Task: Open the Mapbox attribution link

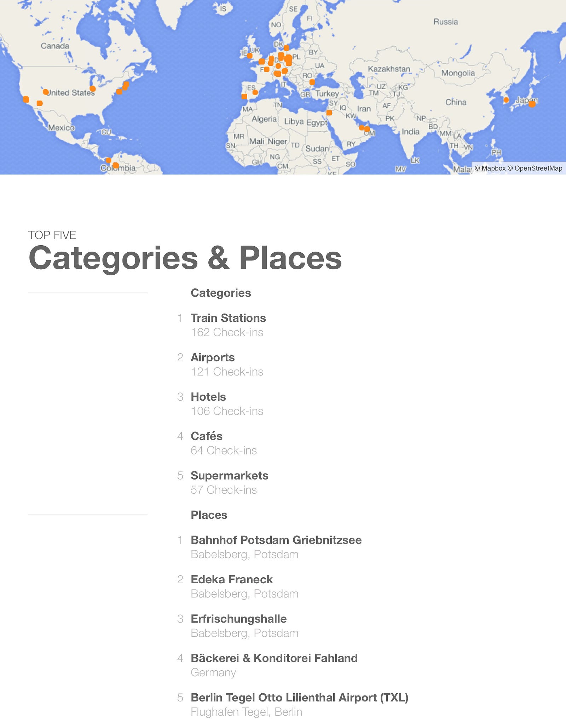Action: 490,168
